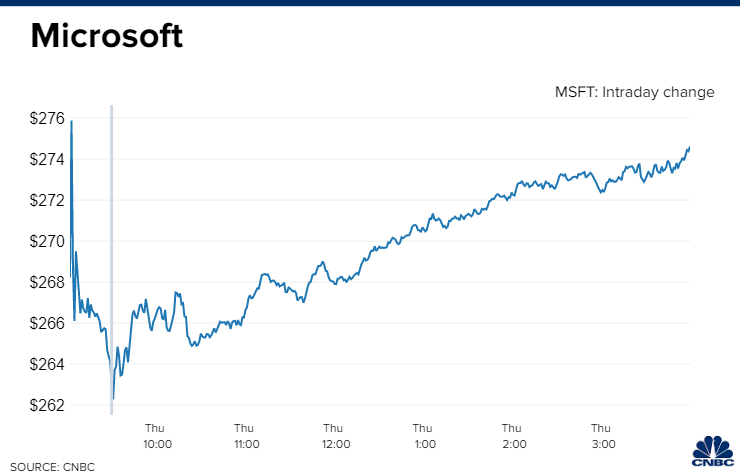Image resolution: width=740 pixels, height=475 pixels.
Task: Click the $270 y-axis label
Action: [47, 241]
